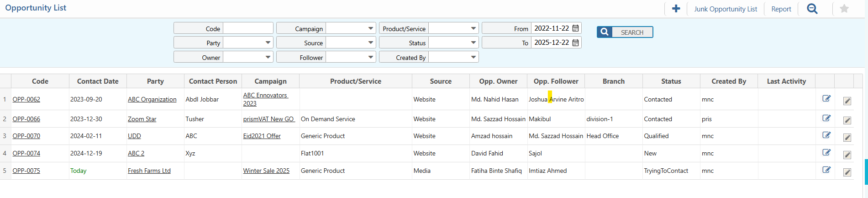Click gray pencil icon for OPP-0066 row
The image size is (868, 198).
click(x=847, y=120)
